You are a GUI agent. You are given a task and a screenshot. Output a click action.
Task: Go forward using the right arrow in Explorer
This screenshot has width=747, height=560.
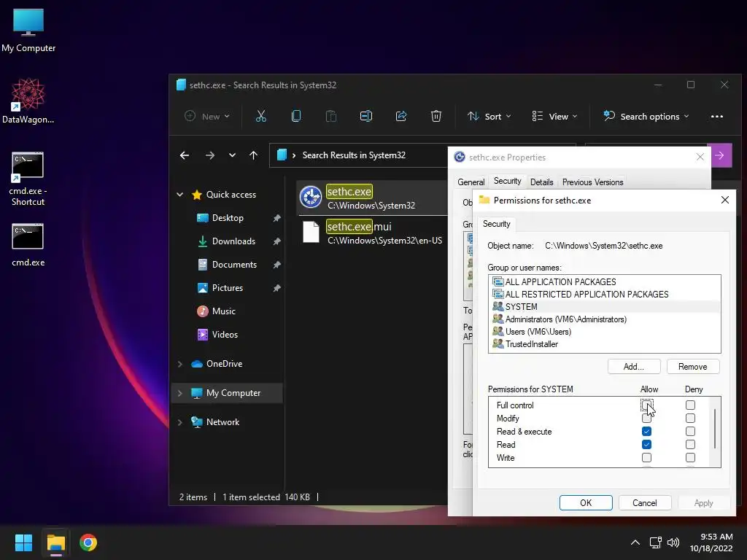[209, 155]
